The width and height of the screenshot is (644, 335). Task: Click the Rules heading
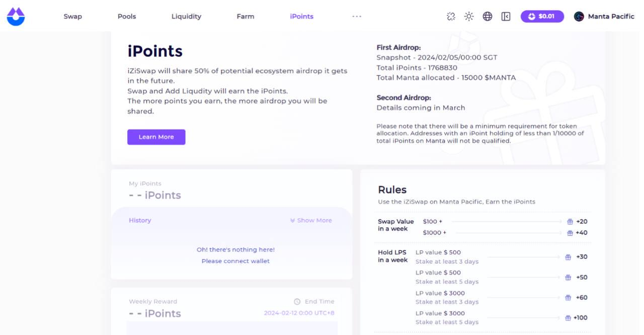click(392, 190)
